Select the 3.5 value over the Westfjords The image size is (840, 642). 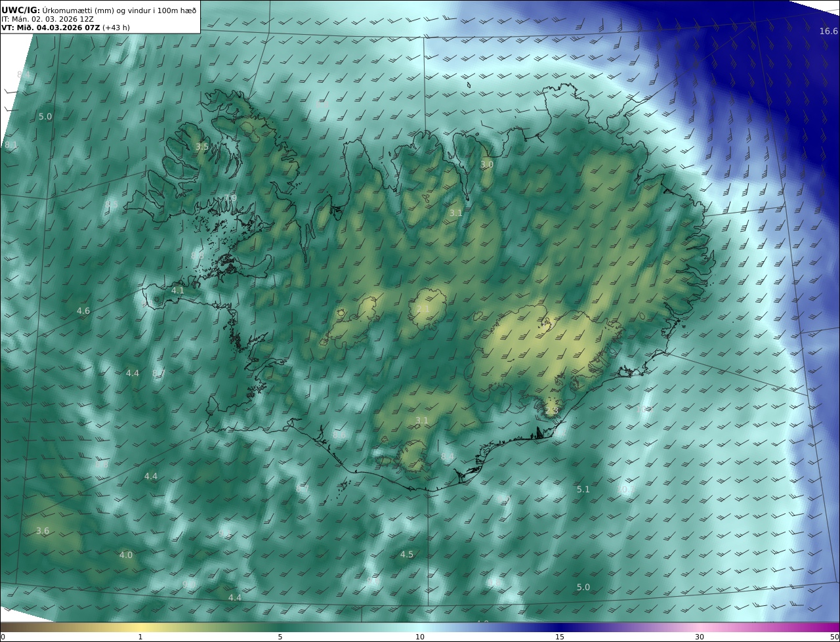201,147
